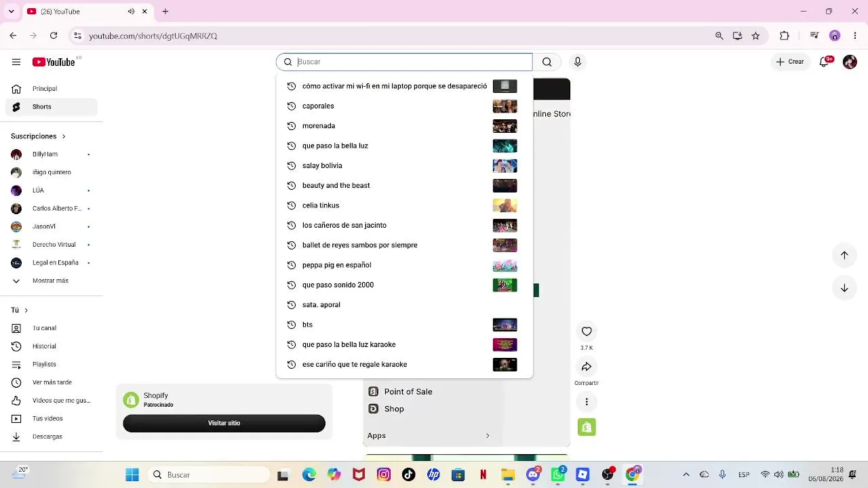Select Shorts in the sidebar
Viewport: 868px width, 488px height.
click(x=52, y=106)
